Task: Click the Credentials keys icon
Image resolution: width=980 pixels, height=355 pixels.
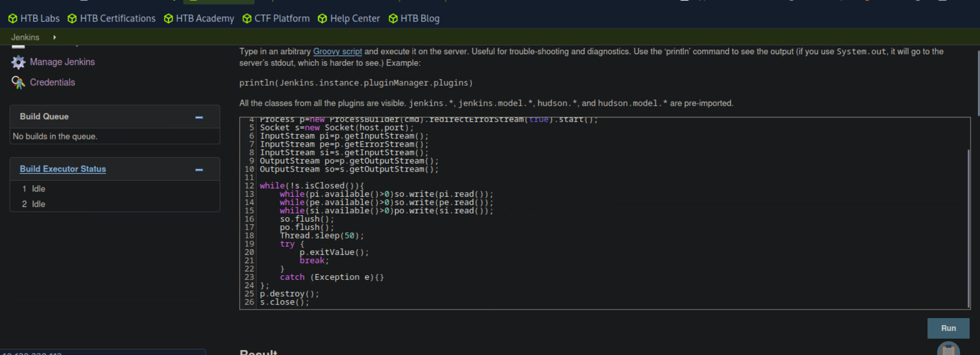Action: point(18,82)
